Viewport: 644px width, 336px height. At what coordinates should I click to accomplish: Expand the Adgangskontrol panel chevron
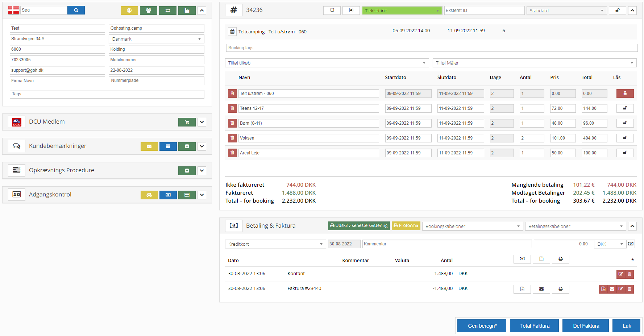(x=202, y=195)
